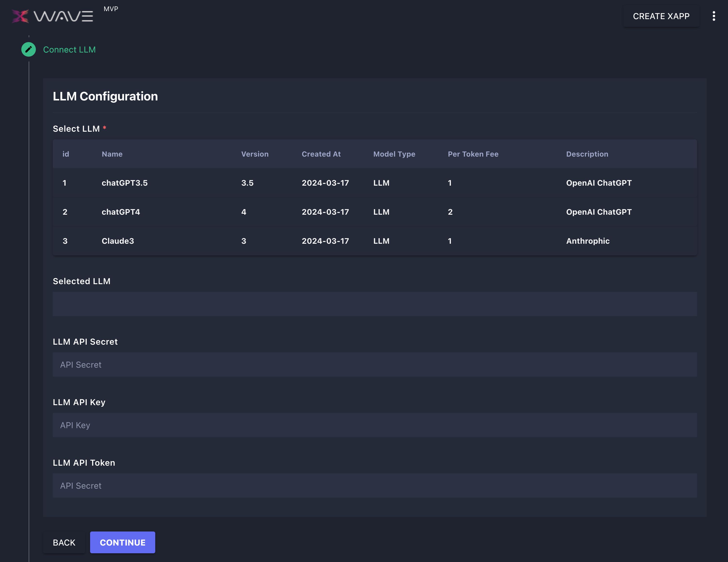Image resolution: width=728 pixels, height=562 pixels.
Task: Select the chatGPT4 row name
Action: click(121, 212)
